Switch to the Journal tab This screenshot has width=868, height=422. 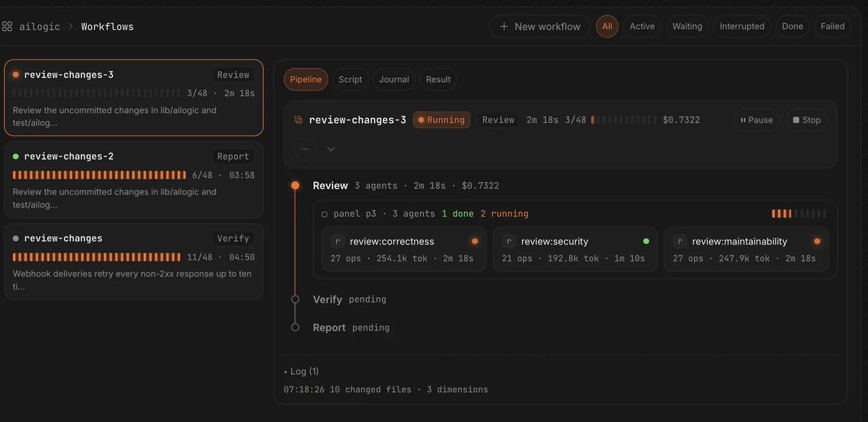click(x=394, y=80)
